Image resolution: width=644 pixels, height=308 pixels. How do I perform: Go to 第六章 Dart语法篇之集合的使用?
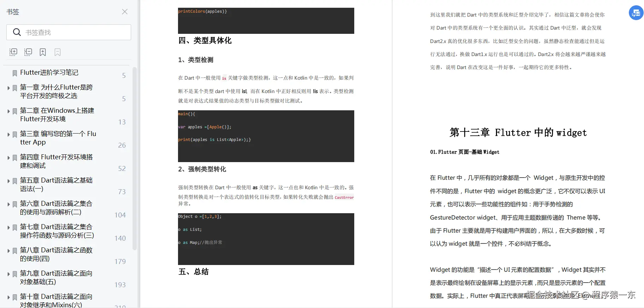56,208
